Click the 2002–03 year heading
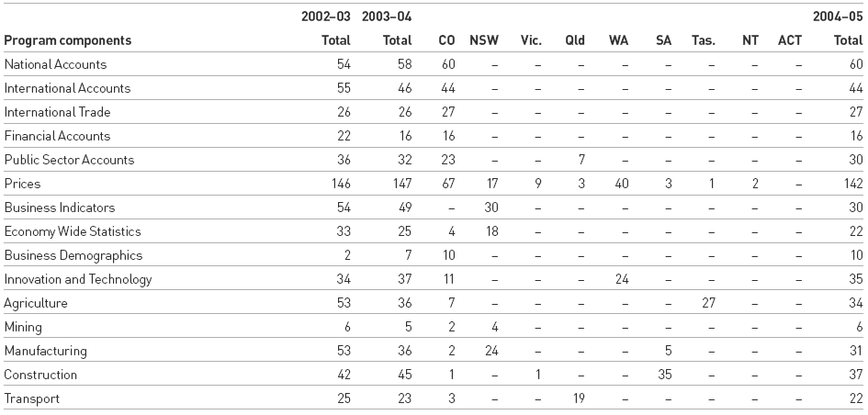 click(x=326, y=17)
